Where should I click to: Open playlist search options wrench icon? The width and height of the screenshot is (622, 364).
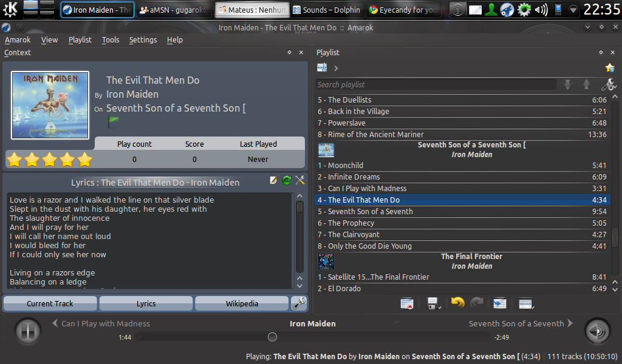tap(608, 84)
